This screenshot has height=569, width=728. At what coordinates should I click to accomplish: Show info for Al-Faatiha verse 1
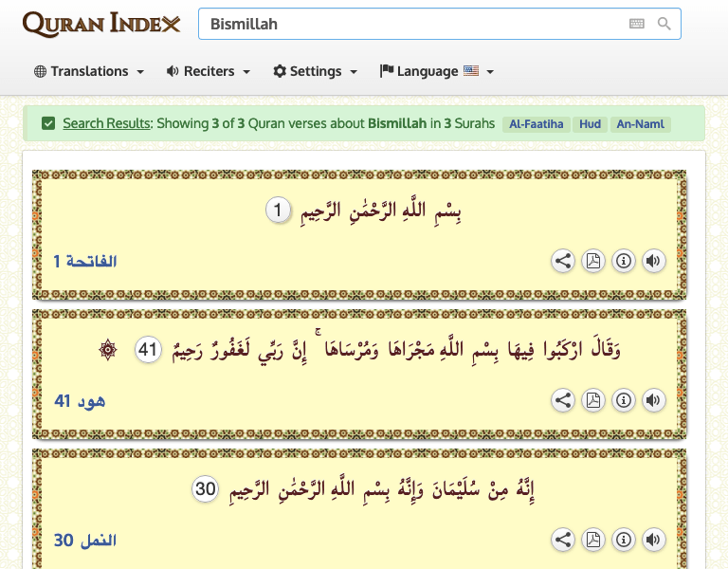click(x=624, y=262)
